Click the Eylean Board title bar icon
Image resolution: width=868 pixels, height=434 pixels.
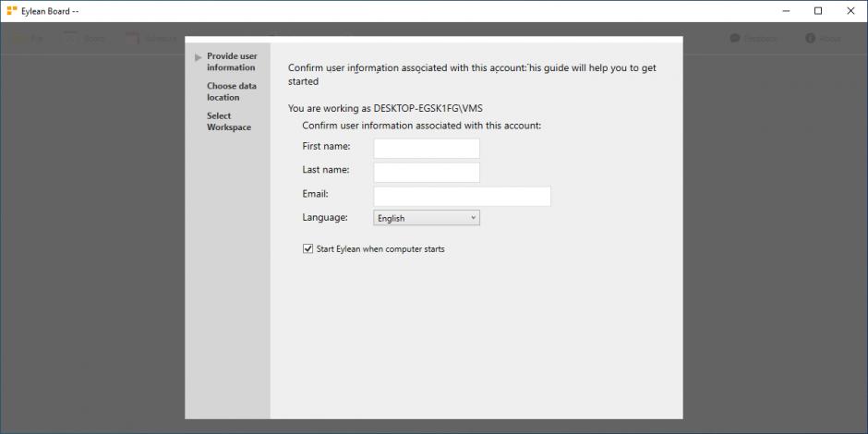point(12,10)
